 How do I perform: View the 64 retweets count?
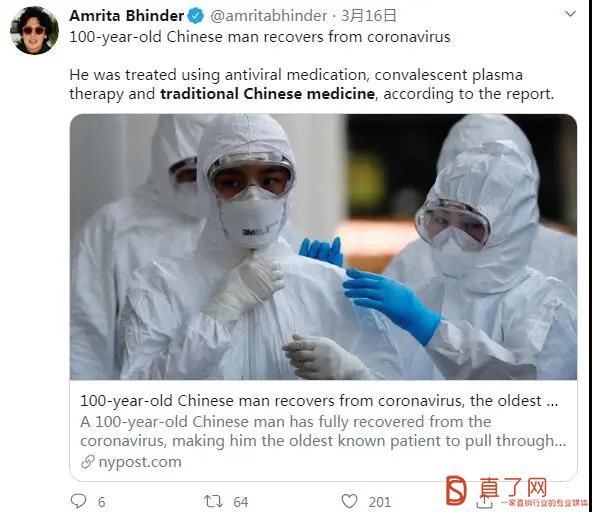pos(240,502)
